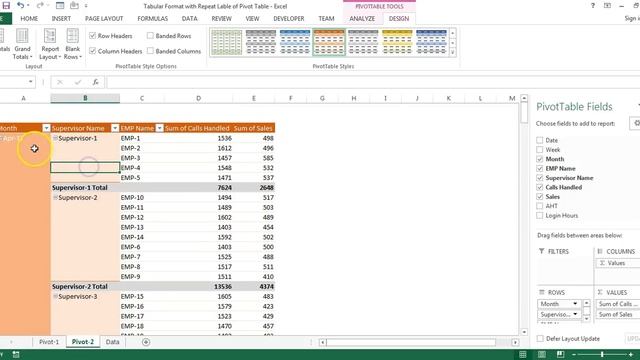Open the Name Box dropdown
Viewport: 640px width, 360px height.
[x=31, y=82]
